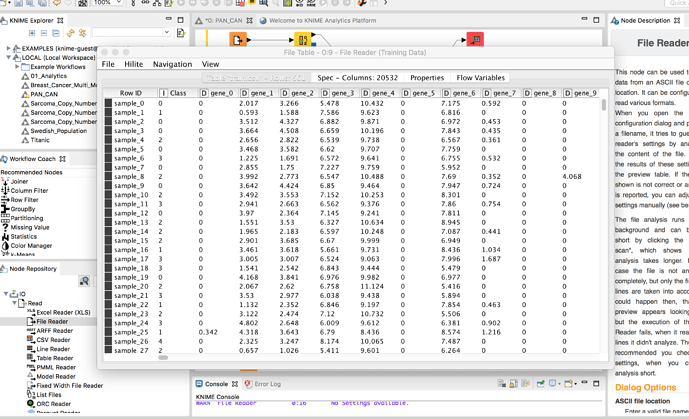The image size is (689, 419).
Task: Click the Clear Console icon
Action: pos(501,384)
